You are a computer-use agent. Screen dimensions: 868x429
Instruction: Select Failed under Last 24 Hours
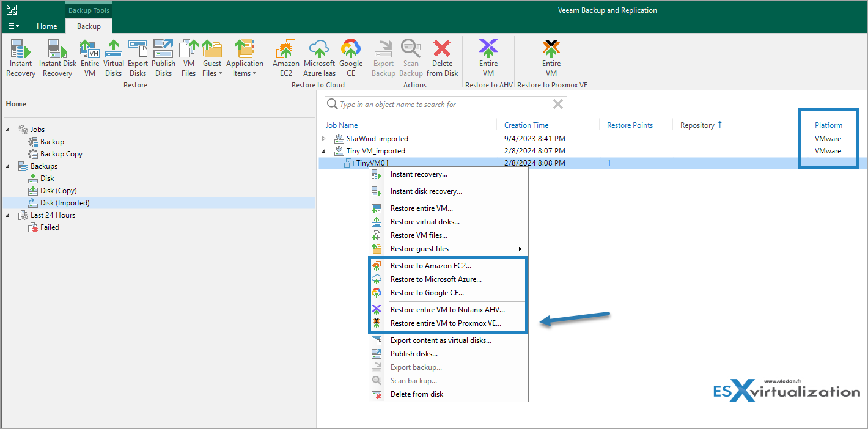coord(50,227)
